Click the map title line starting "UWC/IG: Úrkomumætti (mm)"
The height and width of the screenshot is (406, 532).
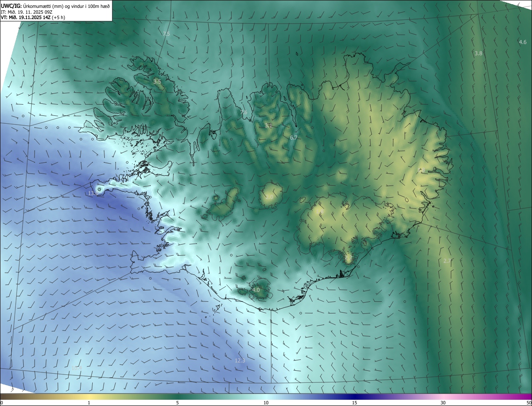click(x=55, y=6)
